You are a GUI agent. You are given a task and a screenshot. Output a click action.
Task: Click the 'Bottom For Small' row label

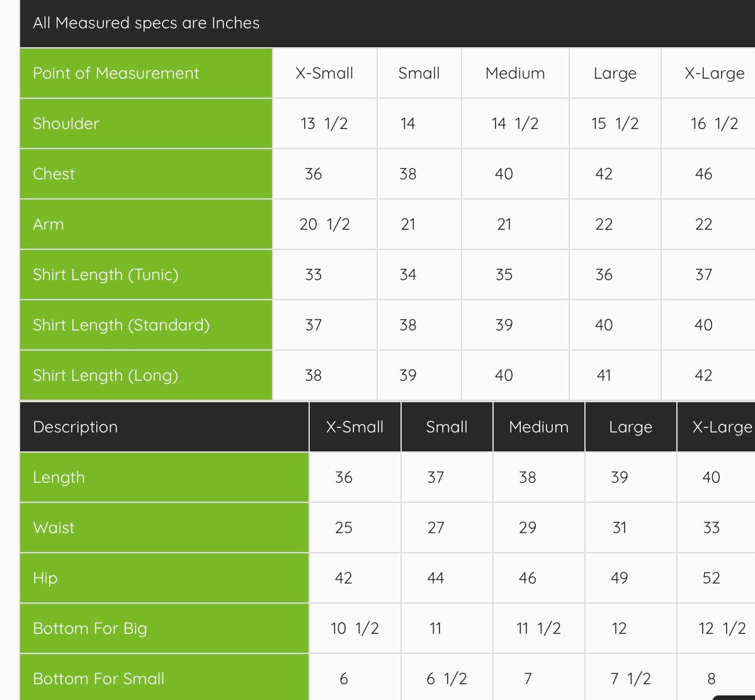99,679
